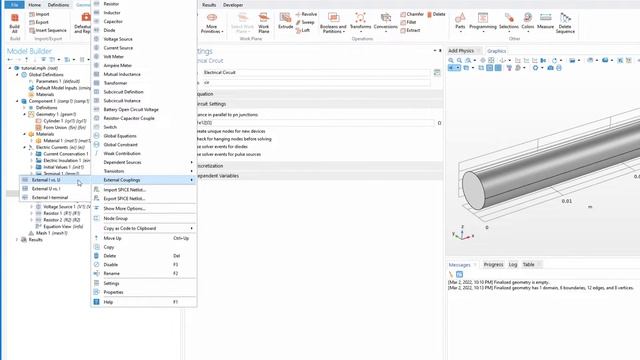Screen dimensions: 640x360
Task: Switch to the Graphics tab
Action: (x=496, y=51)
